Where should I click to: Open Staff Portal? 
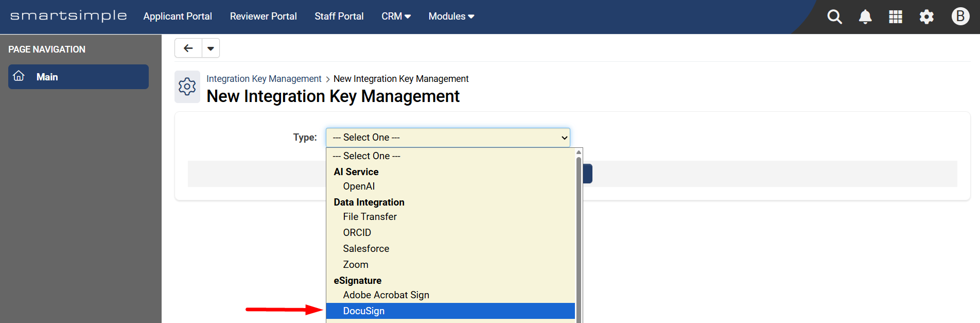tap(339, 16)
